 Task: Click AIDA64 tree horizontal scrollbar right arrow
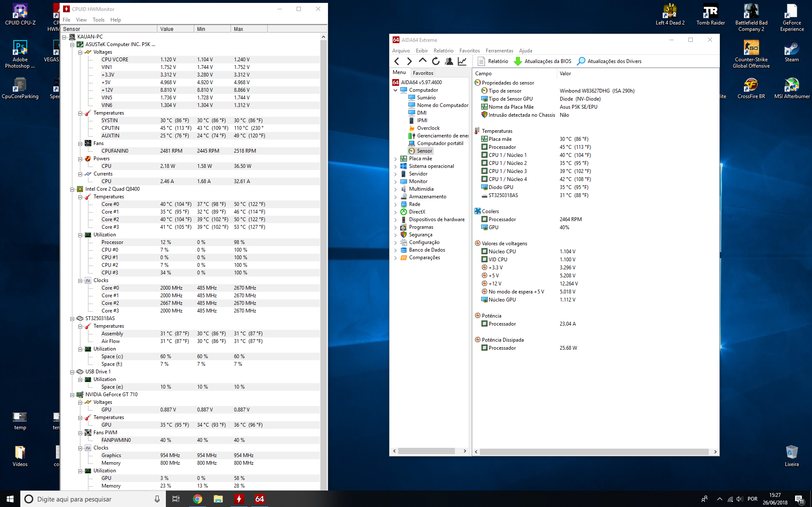point(465,451)
